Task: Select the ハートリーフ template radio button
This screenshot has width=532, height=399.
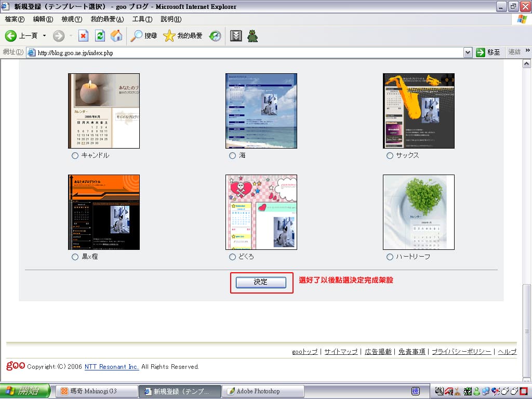Action: coord(390,257)
